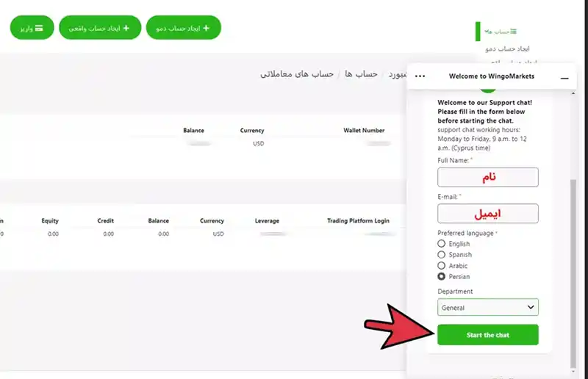This screenshot has width=588, height=379.
Task: Click the Leverage column header
Action: tap(267, 221)
